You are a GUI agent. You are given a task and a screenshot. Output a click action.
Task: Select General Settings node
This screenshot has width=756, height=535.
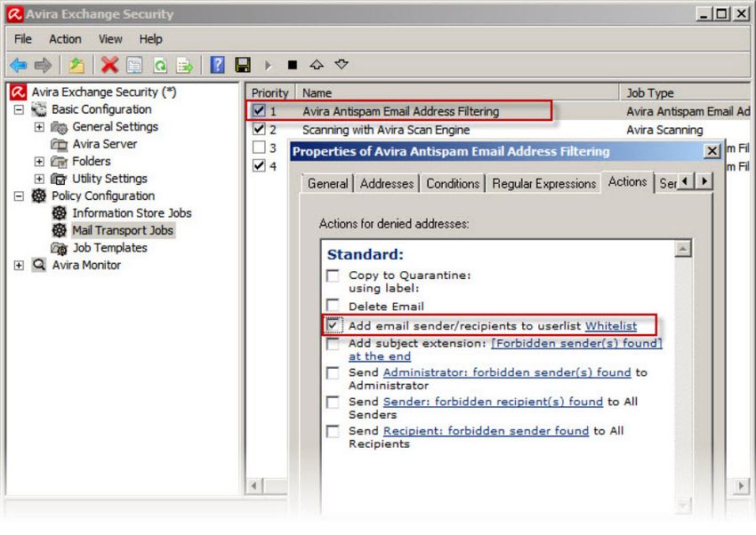coord(116,127)
